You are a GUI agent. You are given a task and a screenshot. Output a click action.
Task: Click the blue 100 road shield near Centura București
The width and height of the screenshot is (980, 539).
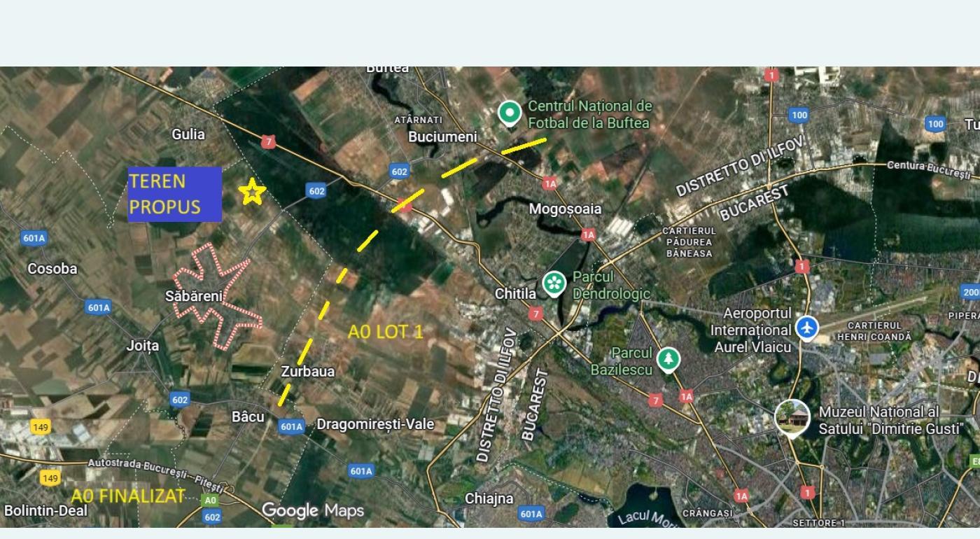pyautogui.click(x=935, y=124)
